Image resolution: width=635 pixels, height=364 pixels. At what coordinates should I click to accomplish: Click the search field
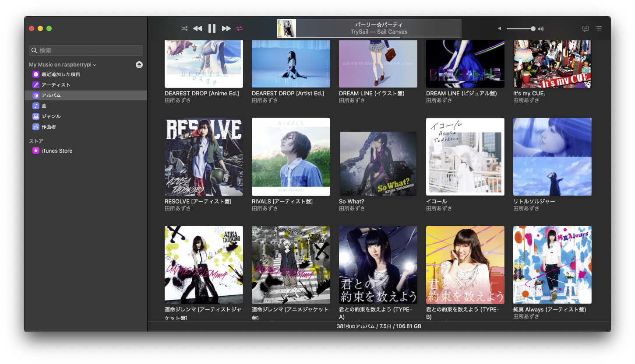pyautogui.click(x=86, y=50)
